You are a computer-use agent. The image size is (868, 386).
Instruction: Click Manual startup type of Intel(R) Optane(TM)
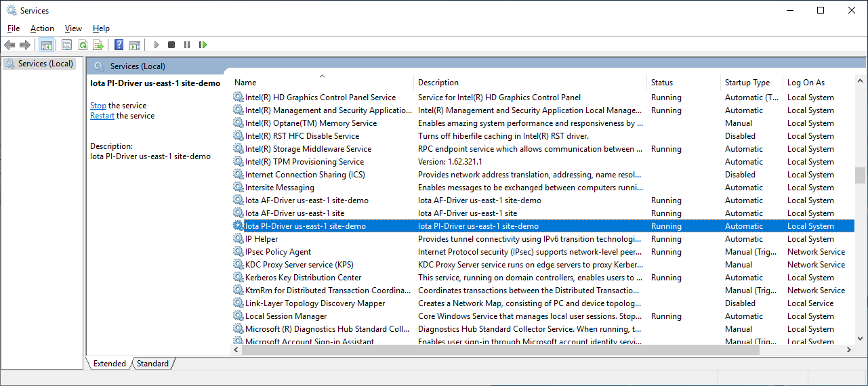739,123
